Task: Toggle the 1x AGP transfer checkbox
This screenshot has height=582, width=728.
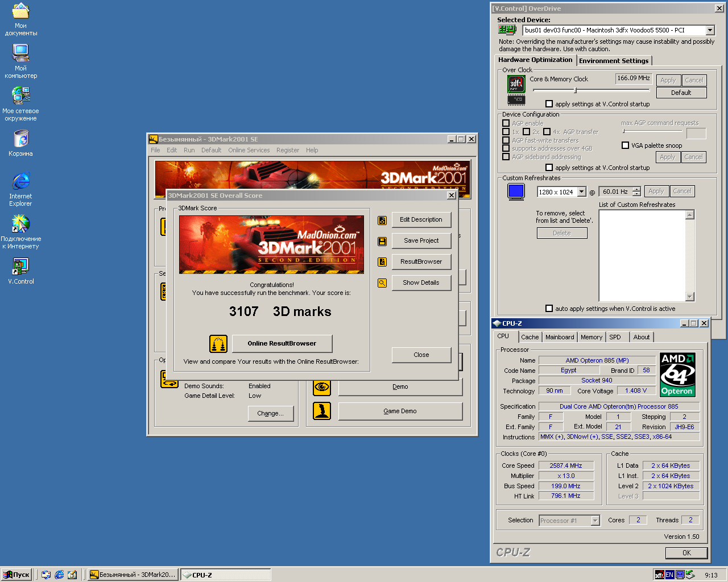Action: pos(506,132)
